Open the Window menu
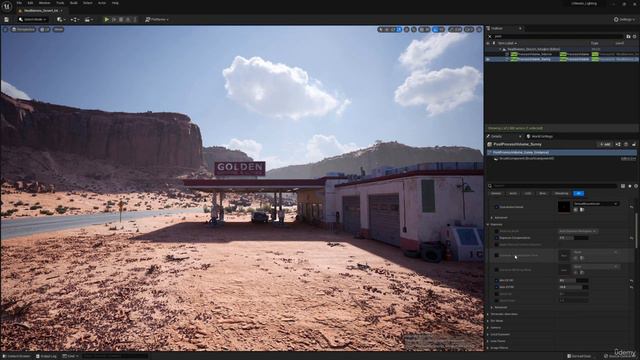 tap(44, 3)
